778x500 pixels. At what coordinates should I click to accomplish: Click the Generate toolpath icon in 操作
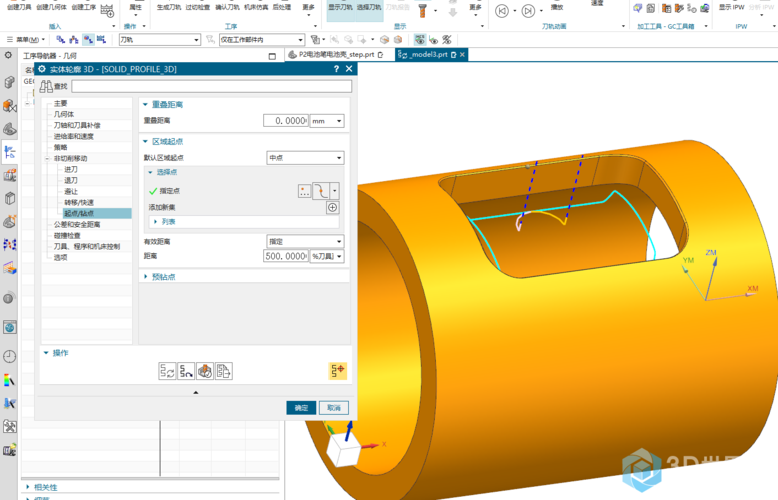[x=168, y=371]
